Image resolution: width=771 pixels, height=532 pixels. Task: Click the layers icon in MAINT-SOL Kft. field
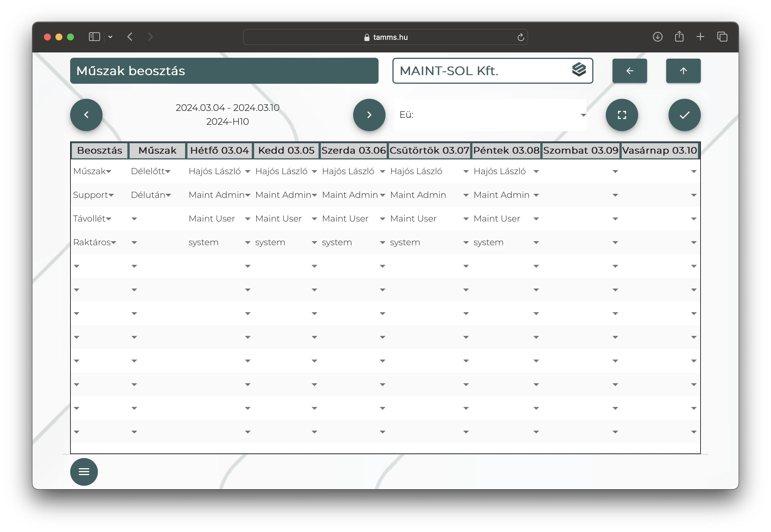(578, 69)
